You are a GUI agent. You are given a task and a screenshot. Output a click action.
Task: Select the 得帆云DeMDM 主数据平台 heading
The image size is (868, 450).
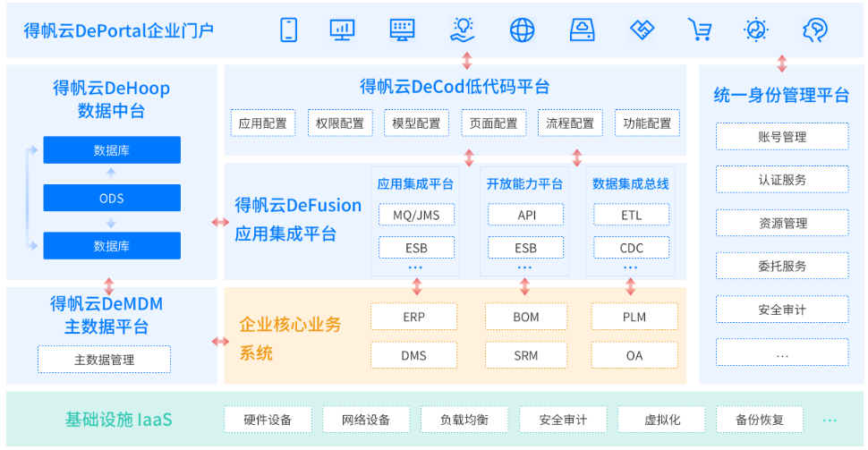106,315
